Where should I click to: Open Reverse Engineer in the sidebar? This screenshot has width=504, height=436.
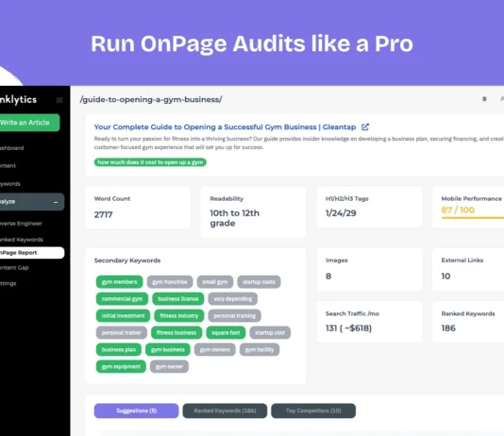[21, 224]
